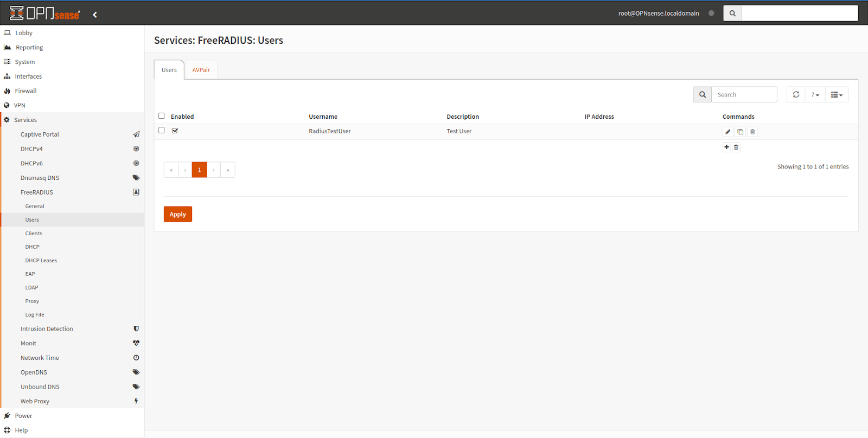Image resolution: width=868 pixels, height=438 pixels.
Task: Delete RadiusTestUser using its row trash icon
Action: pos(752,132)
